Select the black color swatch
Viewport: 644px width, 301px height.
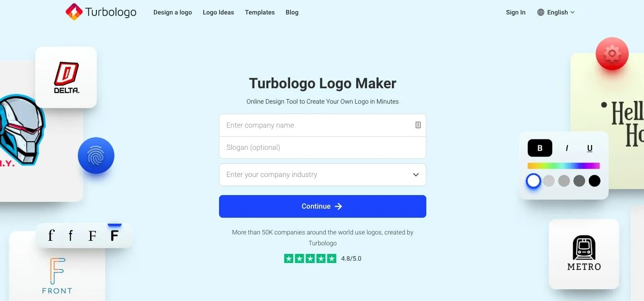(594, 181)
